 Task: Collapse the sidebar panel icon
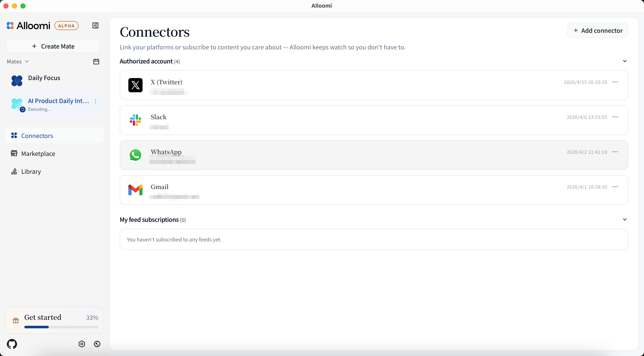coord(95,26)
